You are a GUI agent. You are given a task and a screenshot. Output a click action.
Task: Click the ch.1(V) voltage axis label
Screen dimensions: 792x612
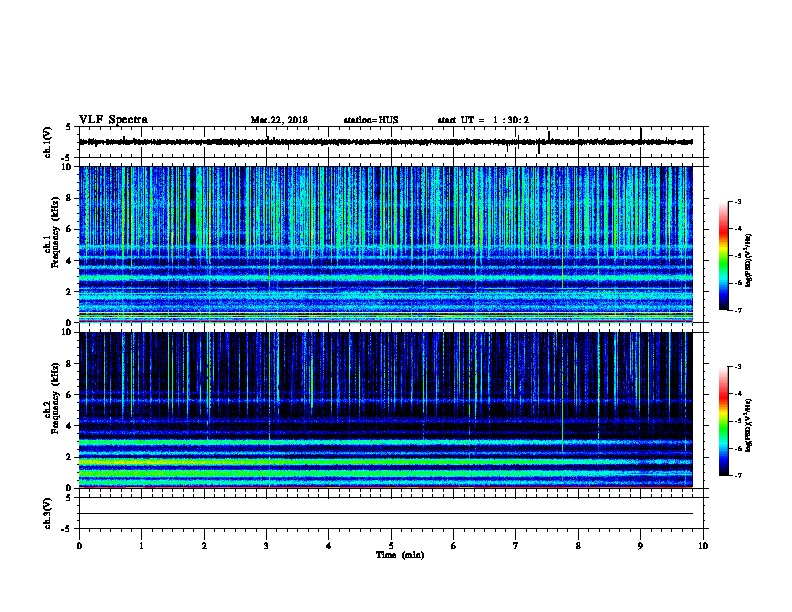47,142
